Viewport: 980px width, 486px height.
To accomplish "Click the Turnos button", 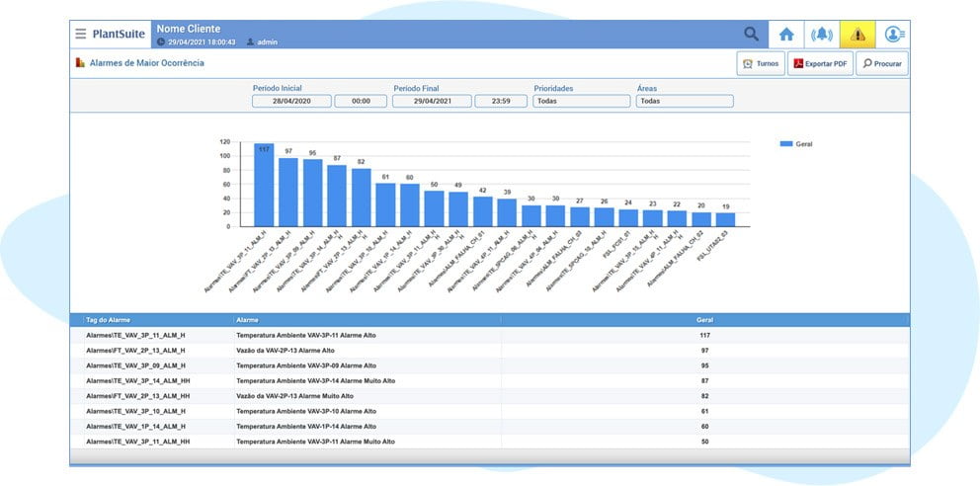I will pos(761,64).
